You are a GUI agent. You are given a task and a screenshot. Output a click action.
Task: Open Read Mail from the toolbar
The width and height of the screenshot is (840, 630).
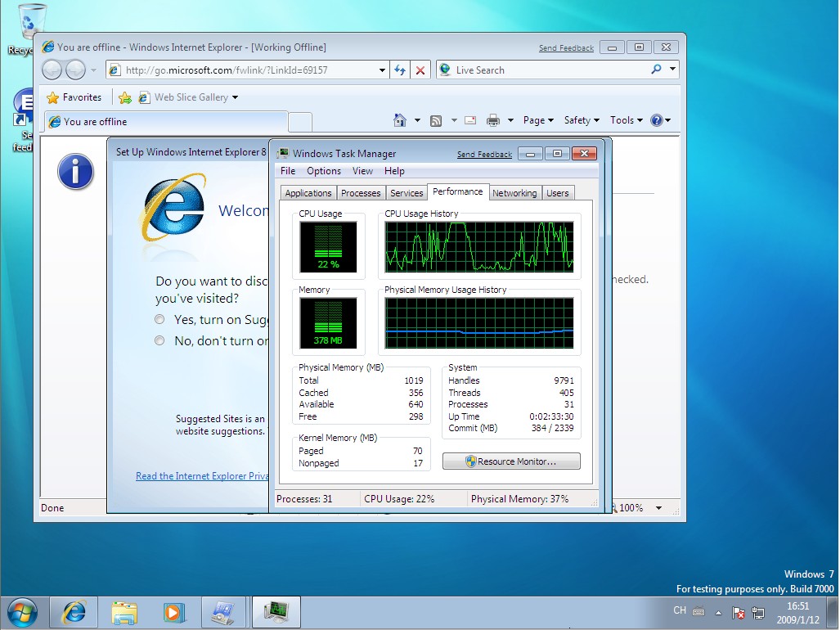click(470, 119)
